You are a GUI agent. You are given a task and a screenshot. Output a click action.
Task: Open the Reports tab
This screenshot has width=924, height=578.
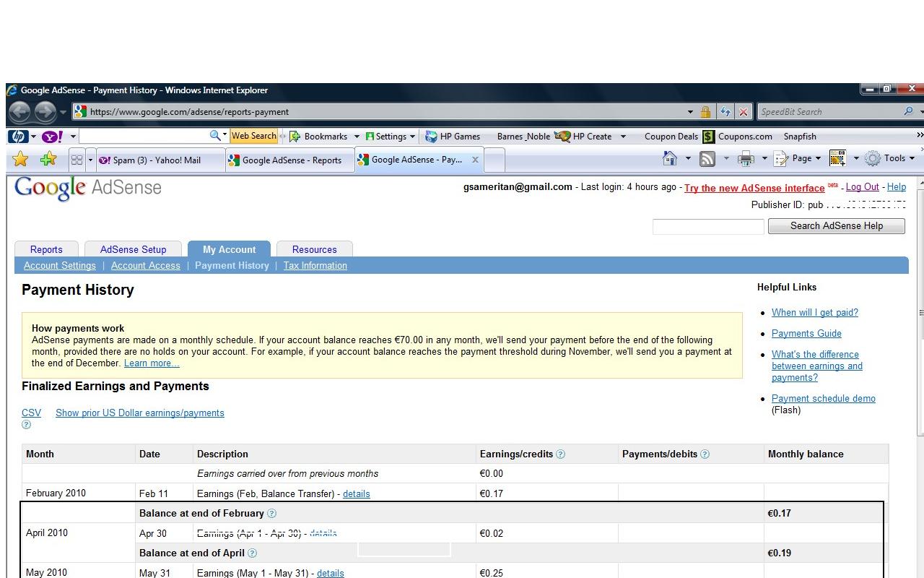46,249
